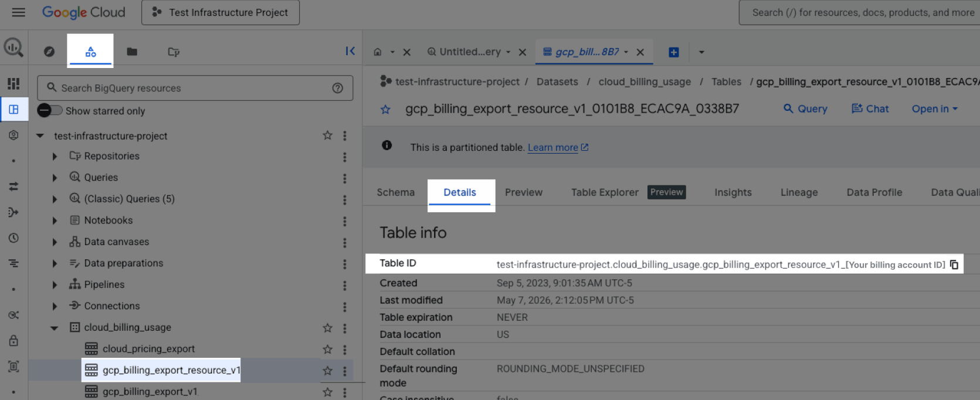This screenshot has width=980, height=400.
Task: Open the main navigation hamburger menu
Action: pyautogui.click(x=19, y=12)
